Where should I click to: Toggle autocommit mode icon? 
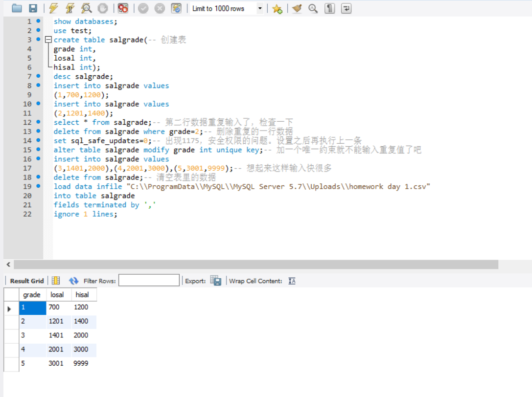pyautogui.click(x=176, y=8)
